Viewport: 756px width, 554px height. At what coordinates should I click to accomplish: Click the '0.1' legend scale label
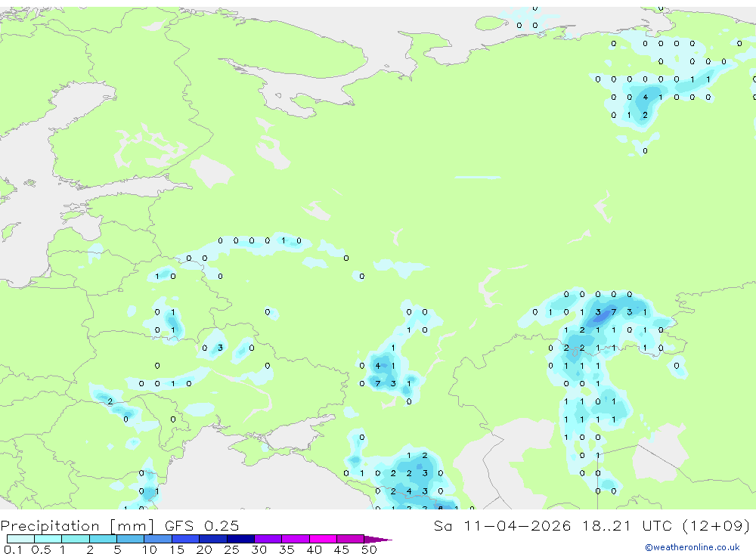coord(13,549)
